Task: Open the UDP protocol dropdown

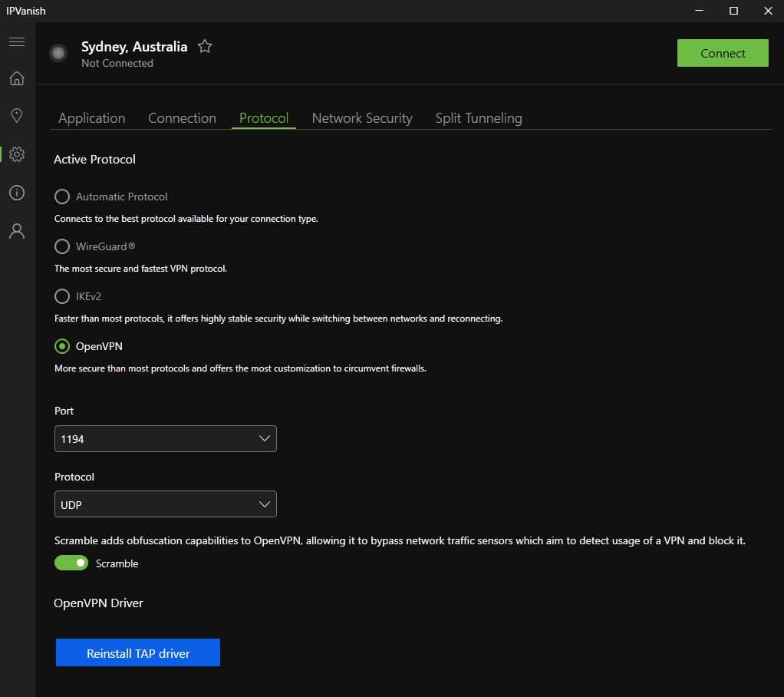Action: point(165,504)
